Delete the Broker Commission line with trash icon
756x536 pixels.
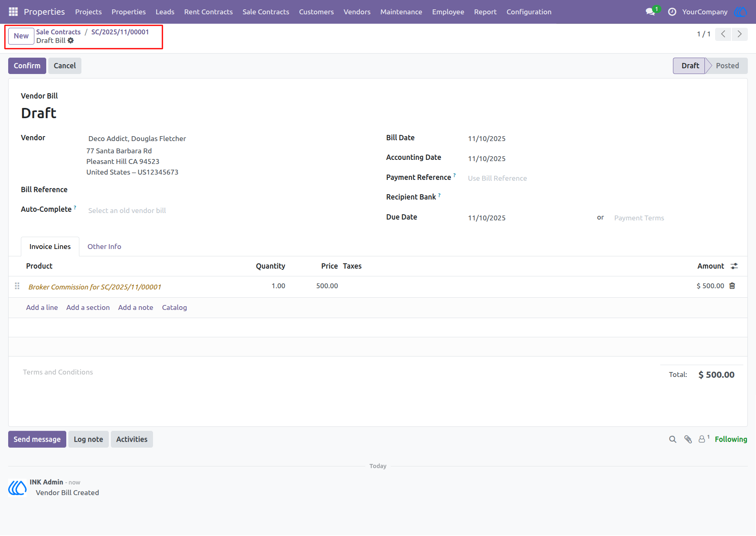[x=732, y=286]
